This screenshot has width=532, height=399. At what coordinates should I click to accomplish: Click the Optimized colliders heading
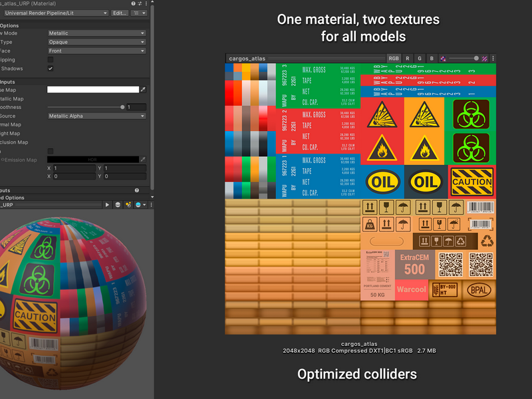click(357, 374)
